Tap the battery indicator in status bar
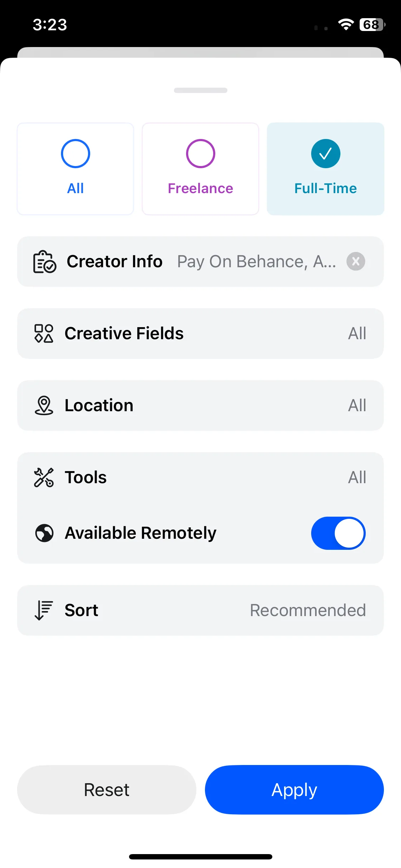Screen dimensions: 401x868 (x=372, y=25)
